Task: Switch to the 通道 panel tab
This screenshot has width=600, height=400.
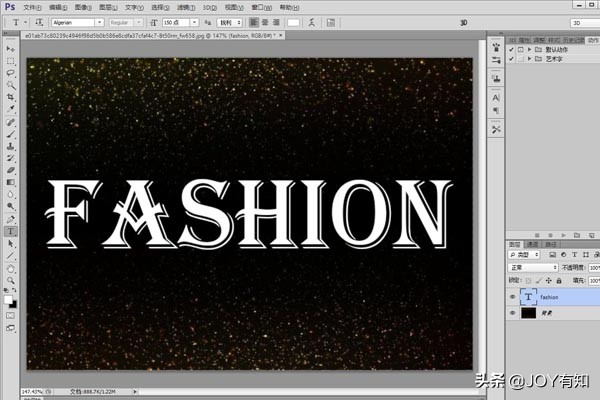Action: coord(534,243)
